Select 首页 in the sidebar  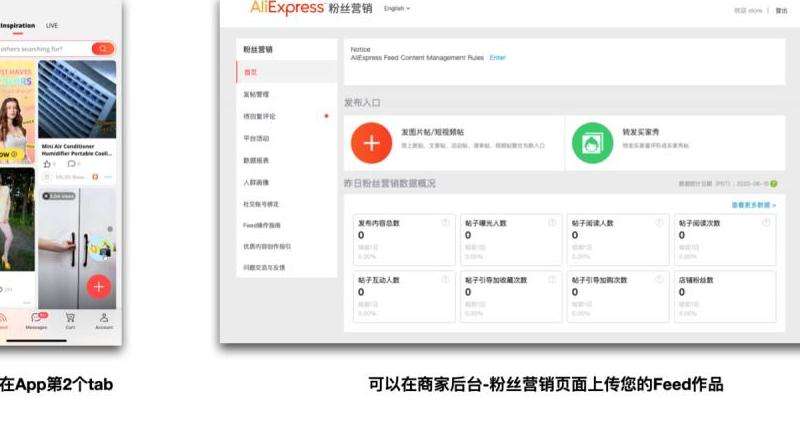pyautogui.click(x=287, y=72)
